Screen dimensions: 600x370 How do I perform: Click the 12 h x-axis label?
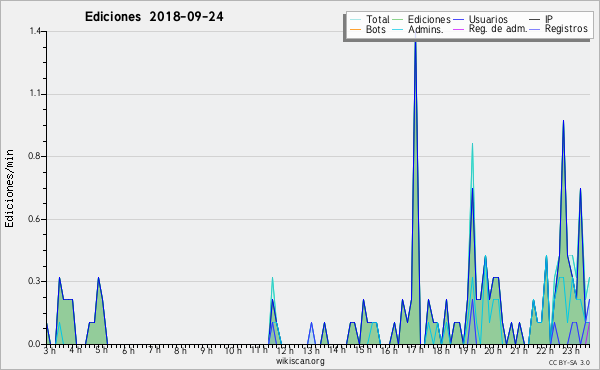pos(285,351)
